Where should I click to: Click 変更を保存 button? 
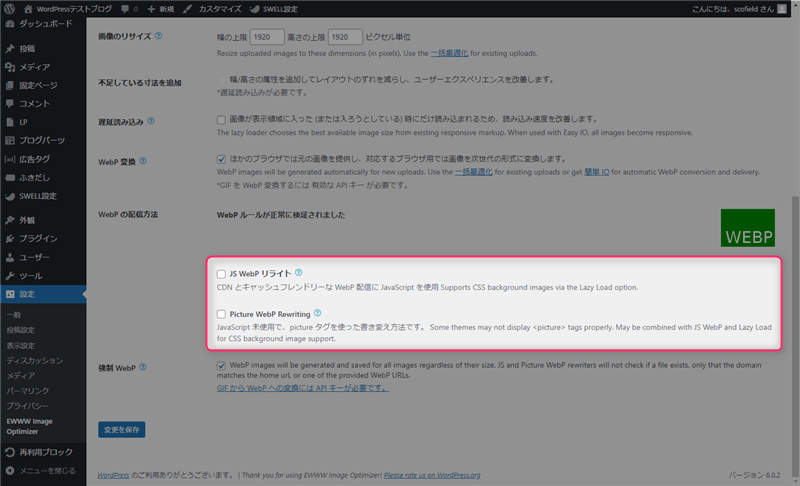pos(121,429)
